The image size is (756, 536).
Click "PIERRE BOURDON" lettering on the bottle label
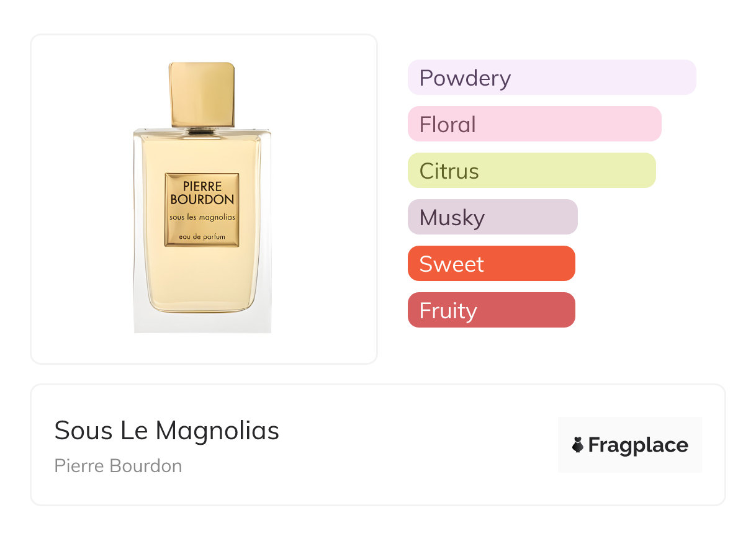click(x=202, y=192)
